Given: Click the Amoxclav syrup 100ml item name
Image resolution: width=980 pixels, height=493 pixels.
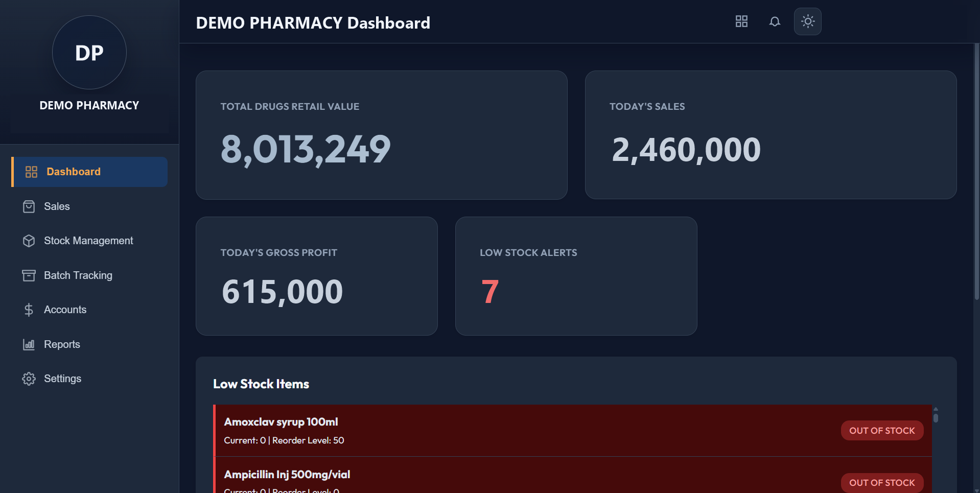Looking at the screenshot, I should pos(281,422).
